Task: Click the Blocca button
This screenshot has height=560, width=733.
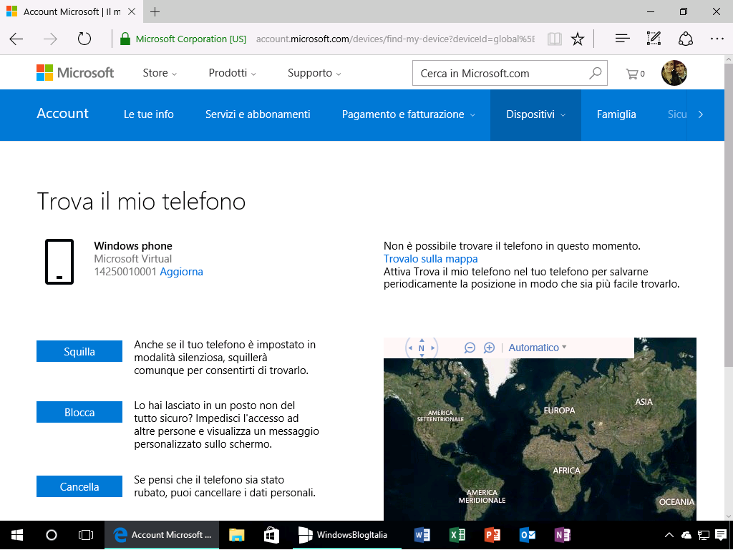Action: coord(79,412)
